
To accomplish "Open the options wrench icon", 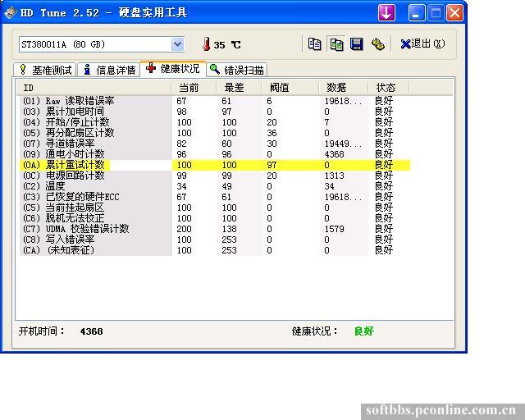I will [377, 43].
